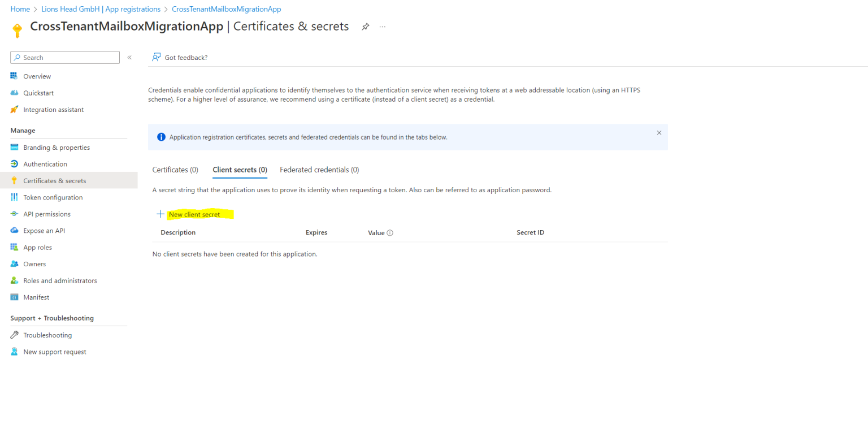Dismiss the federated credentials info banner
This screenshot has width=868, height=424.
tap(659, 132)
